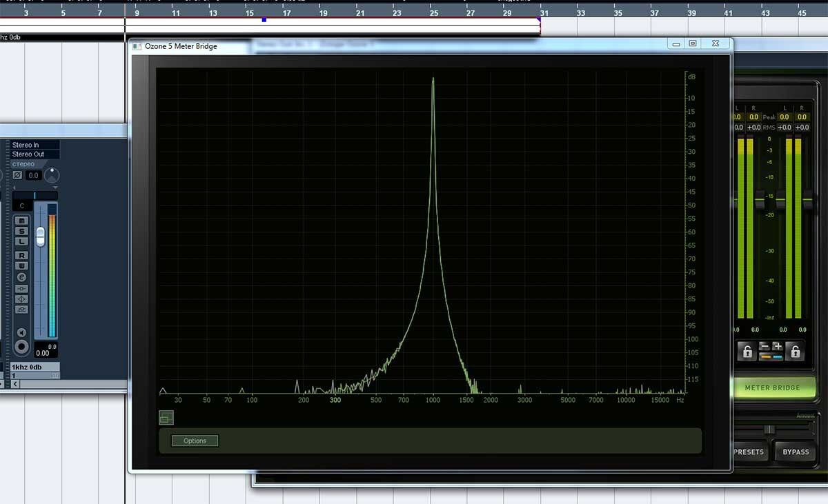Click the pan control showing C
Screen dimensions: 828x504
22,205
